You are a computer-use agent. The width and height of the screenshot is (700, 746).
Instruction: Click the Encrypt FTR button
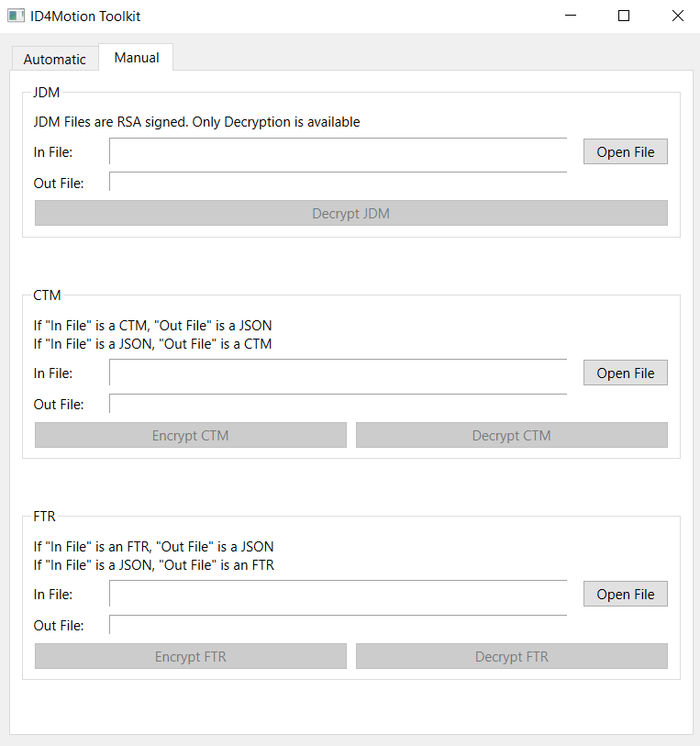point(190,657)
